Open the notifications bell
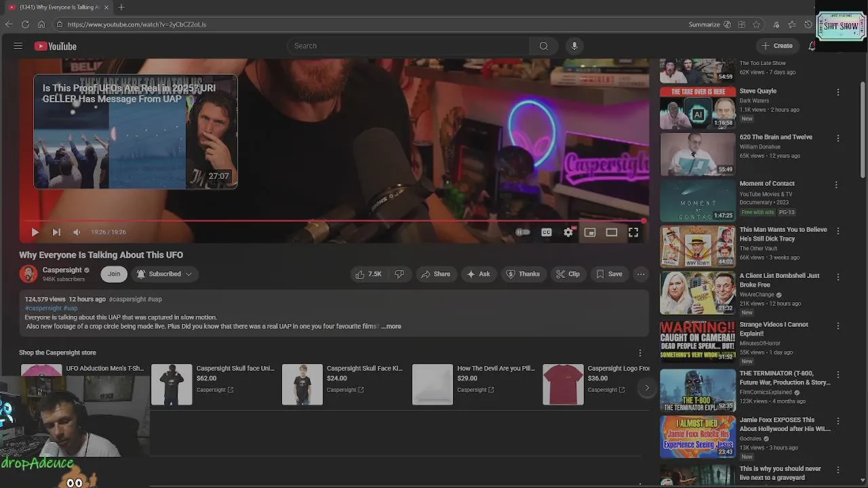868x488 pixels. pyautogui.click(x=812, y=46)
